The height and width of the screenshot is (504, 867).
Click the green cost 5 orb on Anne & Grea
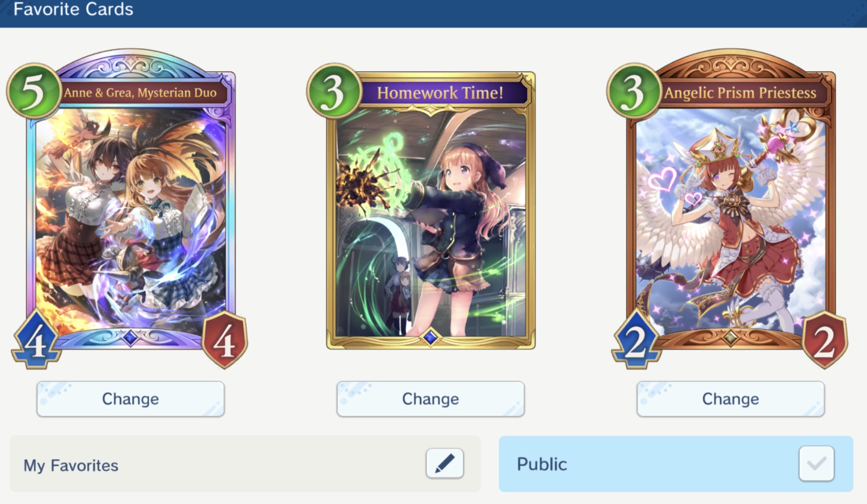34,91
